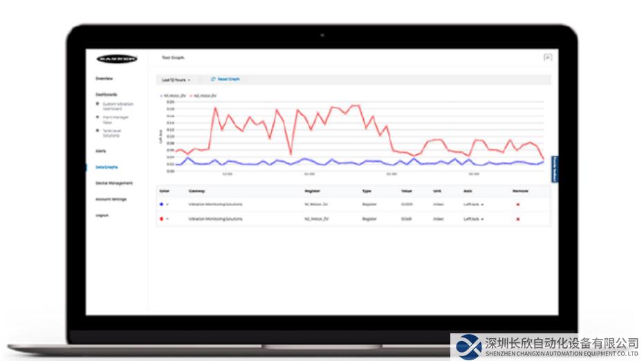Screen dimensions: 644x361
Task: Remove the blue series with the red X
Action: pos(518,205)
